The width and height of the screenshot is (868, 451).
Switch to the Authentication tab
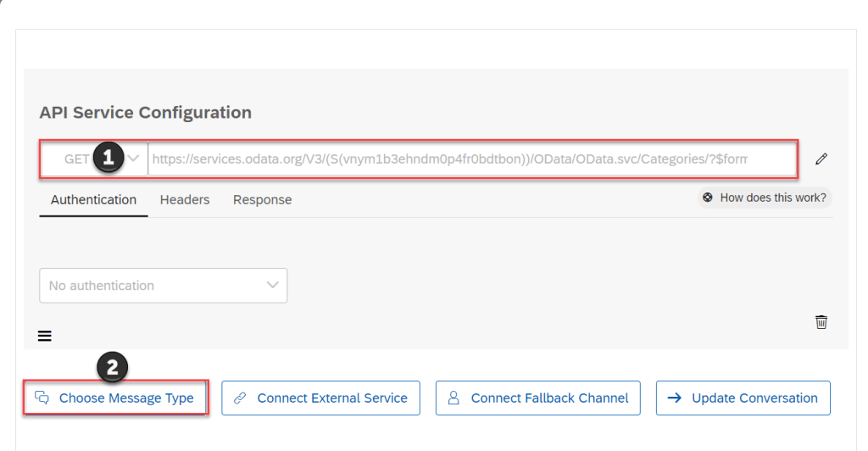[x=93, y=200]
